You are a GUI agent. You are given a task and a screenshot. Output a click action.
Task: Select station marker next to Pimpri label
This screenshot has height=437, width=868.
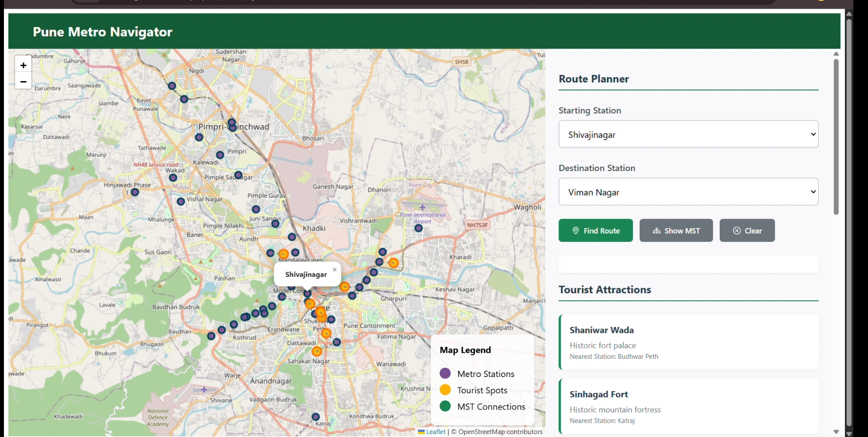[220, 155]
